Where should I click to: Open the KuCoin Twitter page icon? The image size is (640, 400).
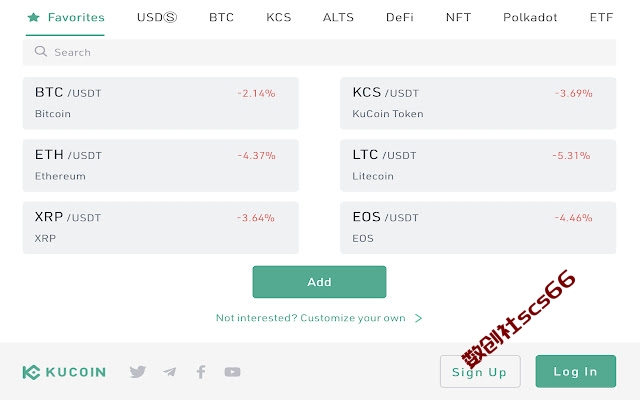(x=138, y=372)
